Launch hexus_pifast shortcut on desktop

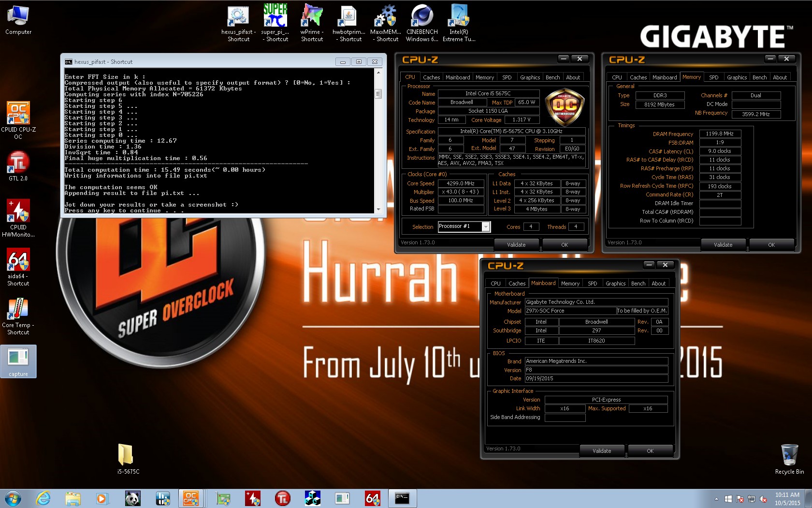tap(238, 23)
